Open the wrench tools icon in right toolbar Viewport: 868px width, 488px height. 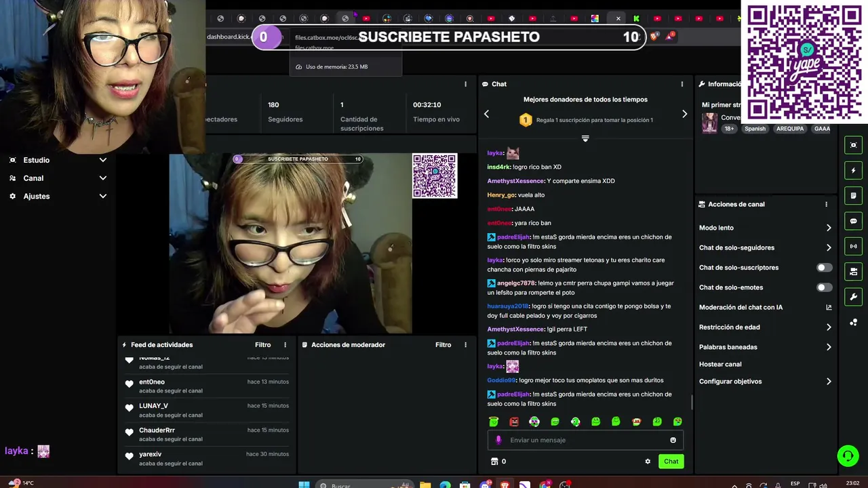point(854,297)
